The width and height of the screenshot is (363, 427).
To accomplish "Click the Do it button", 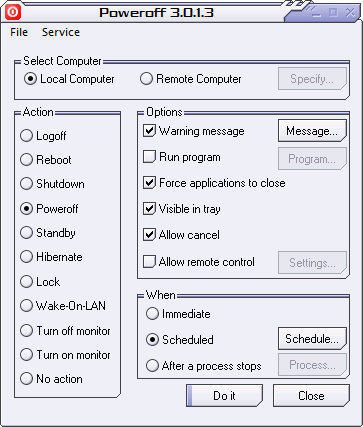I will [x=224, y=395].
